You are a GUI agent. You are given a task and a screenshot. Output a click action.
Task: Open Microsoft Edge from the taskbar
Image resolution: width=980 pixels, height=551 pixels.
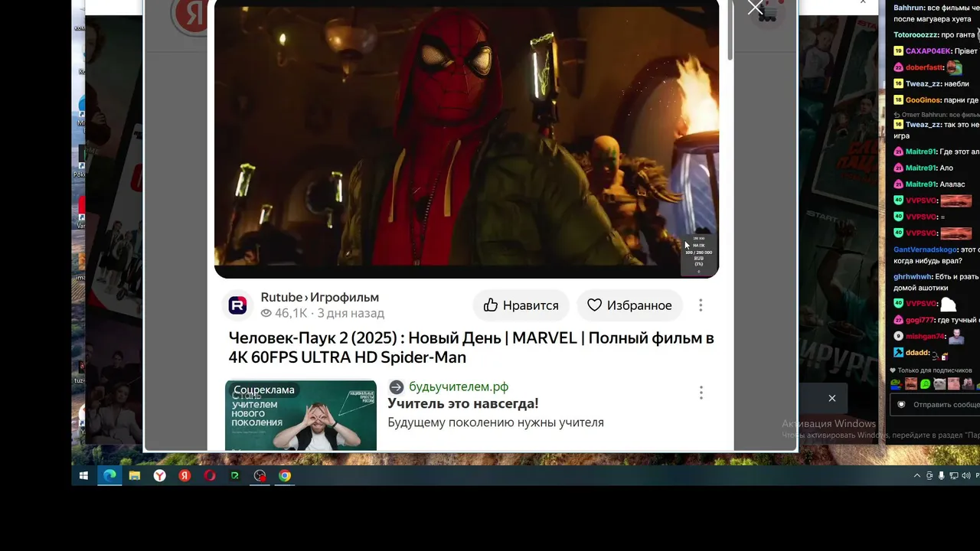(x=109, y=476)
